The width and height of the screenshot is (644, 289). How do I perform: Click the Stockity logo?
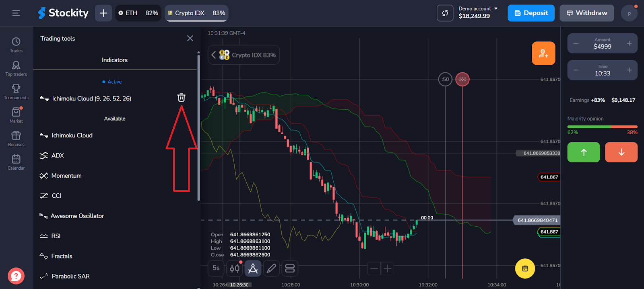[63, 13]
